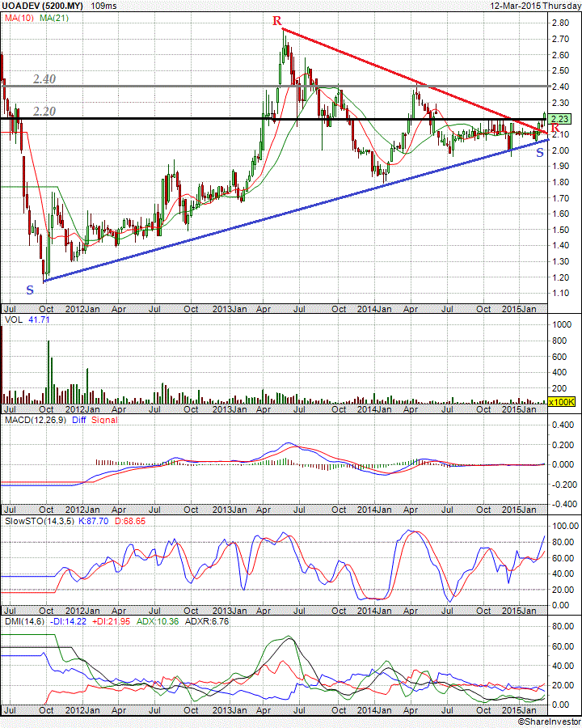The height and width of the screenshot is (728, 582).
Task: Click the 1.50 price axis label
Action: [561, 230]
